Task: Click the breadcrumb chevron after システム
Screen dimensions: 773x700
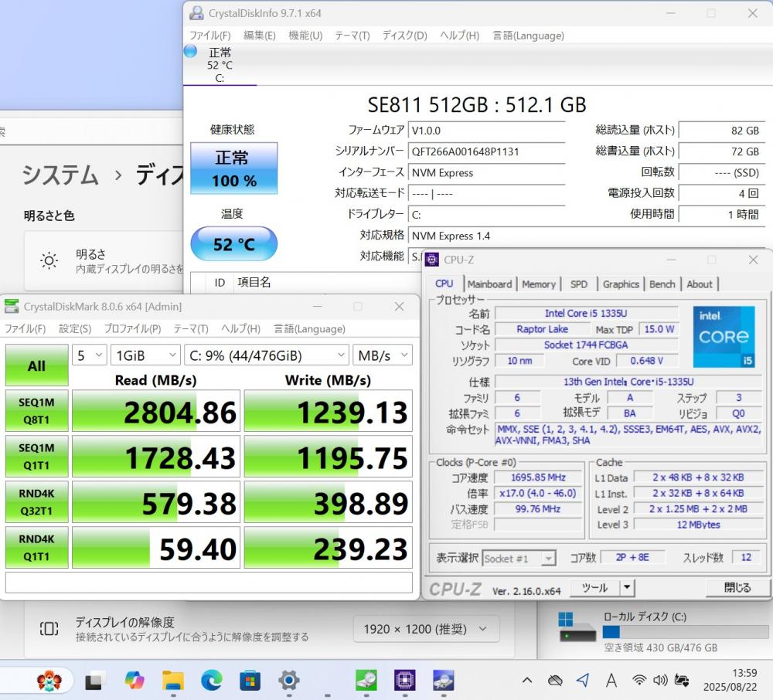Action: [117, 175]
